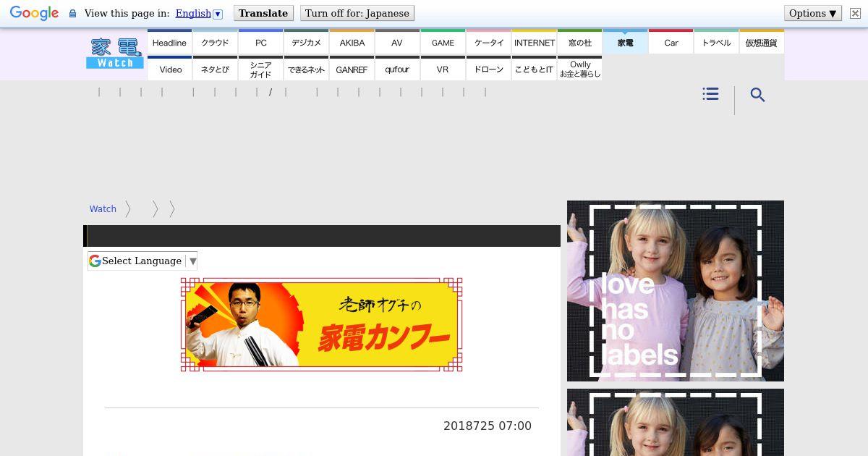Click Turn off for: Japanese button
868x456 pixels.
(357, 13)
